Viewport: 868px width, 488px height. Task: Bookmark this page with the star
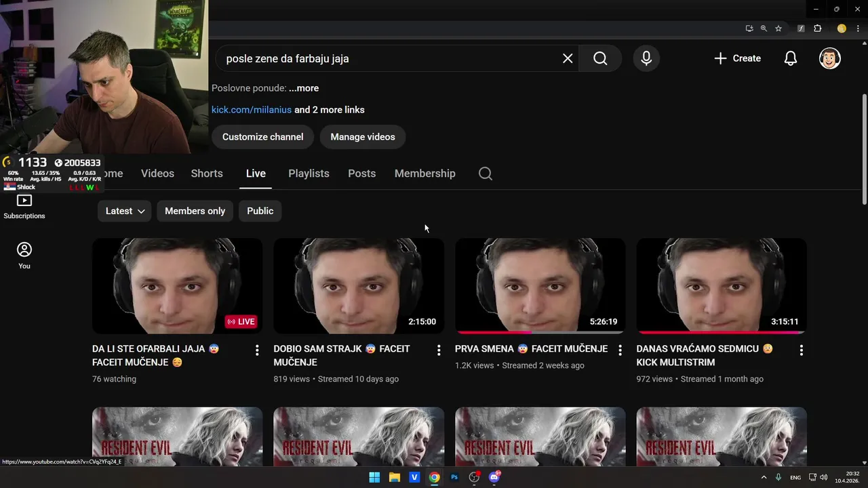click(x=778, y=28)
